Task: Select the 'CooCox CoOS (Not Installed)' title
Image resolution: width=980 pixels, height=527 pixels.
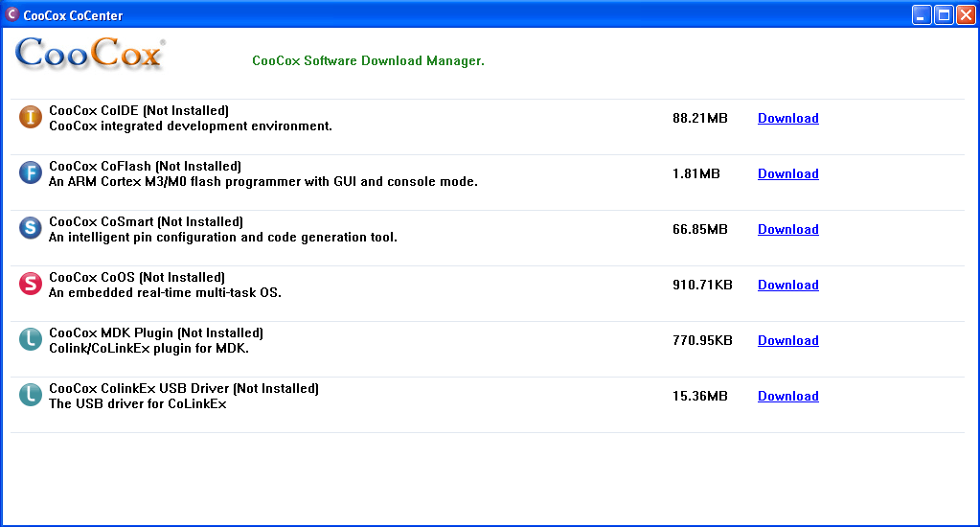Action: pyautogui.click(x=137, y=278)
